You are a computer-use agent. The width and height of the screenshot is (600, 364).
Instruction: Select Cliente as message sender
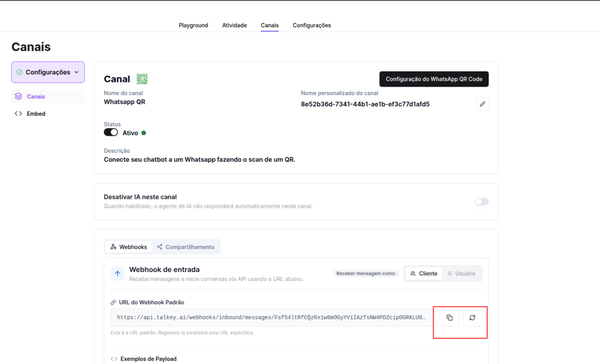click(424, 273)
